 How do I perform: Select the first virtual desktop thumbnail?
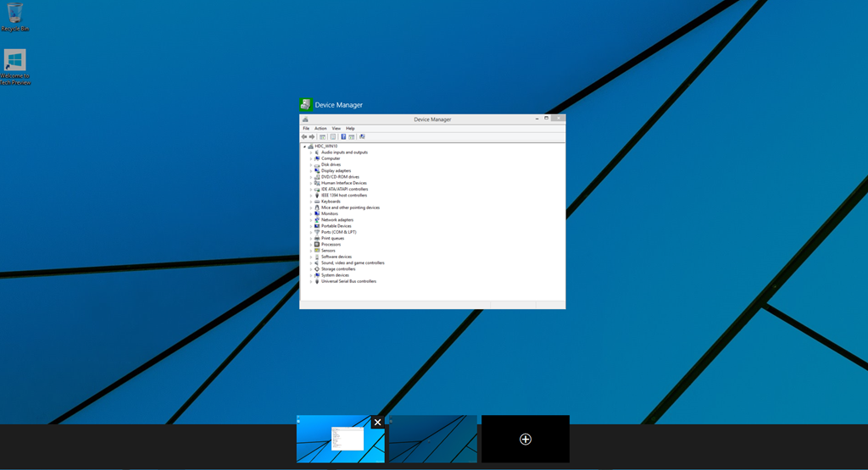pos(341,439)
